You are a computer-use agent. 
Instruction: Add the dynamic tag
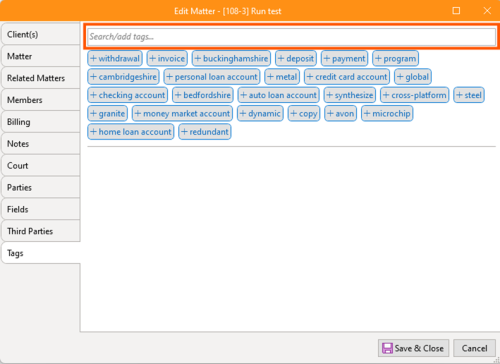coord(260,114)
